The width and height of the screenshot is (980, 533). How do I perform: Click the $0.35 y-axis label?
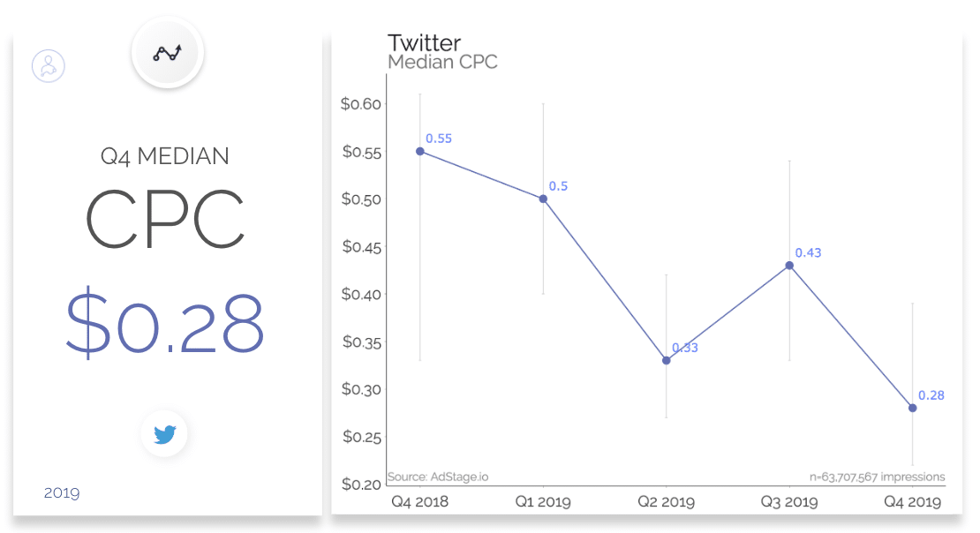[x=361, y=342]
